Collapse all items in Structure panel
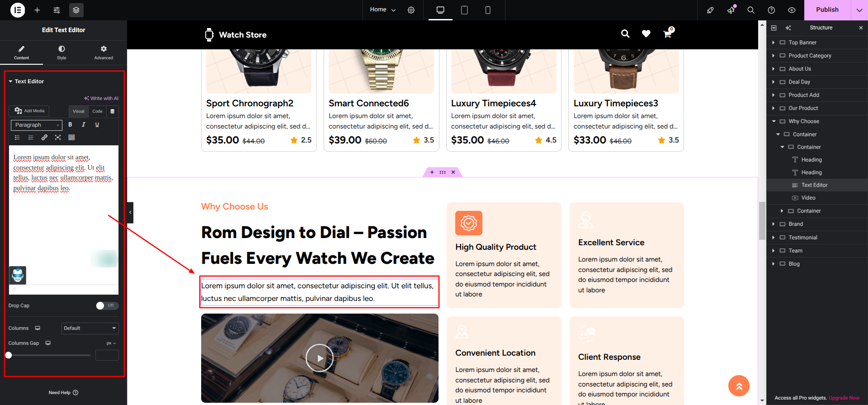The width and height of the screenshot is (868, 405). tap(774, 28)
